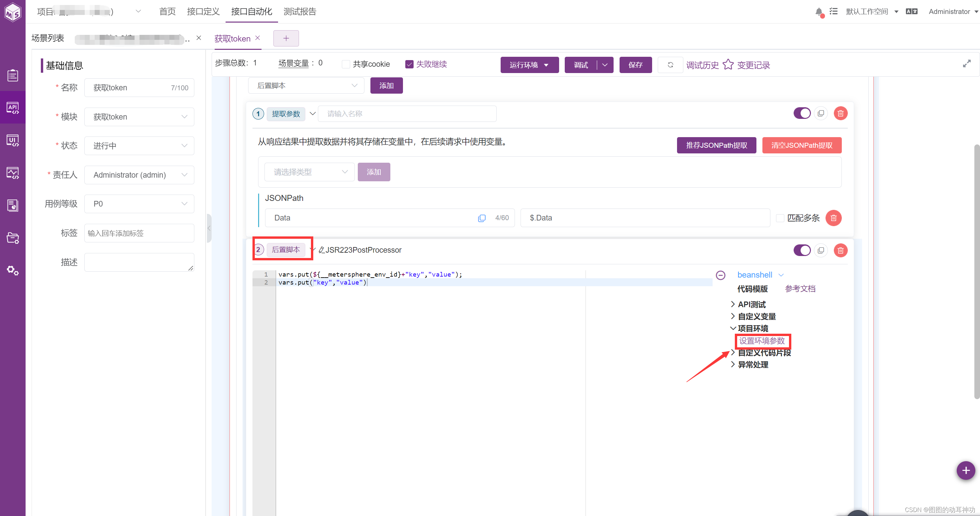Screen dimensions: 980x516
Task: Check the 匹配多条 checkbox
Action: click(780, 218)
